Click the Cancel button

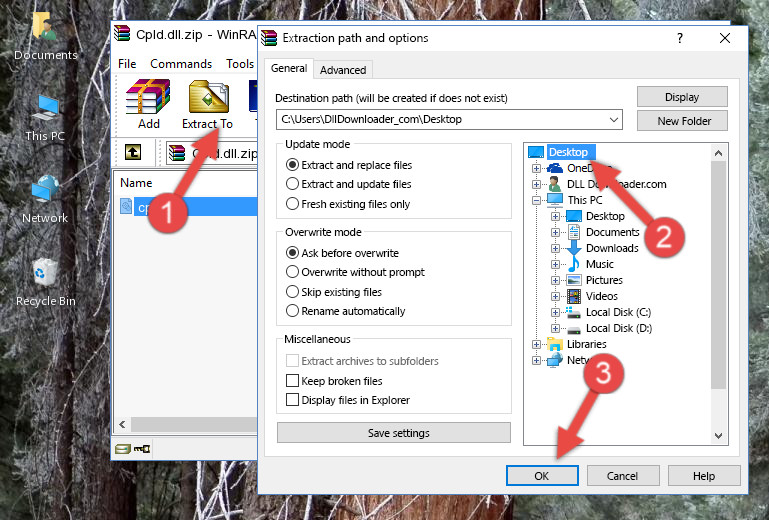622,476
